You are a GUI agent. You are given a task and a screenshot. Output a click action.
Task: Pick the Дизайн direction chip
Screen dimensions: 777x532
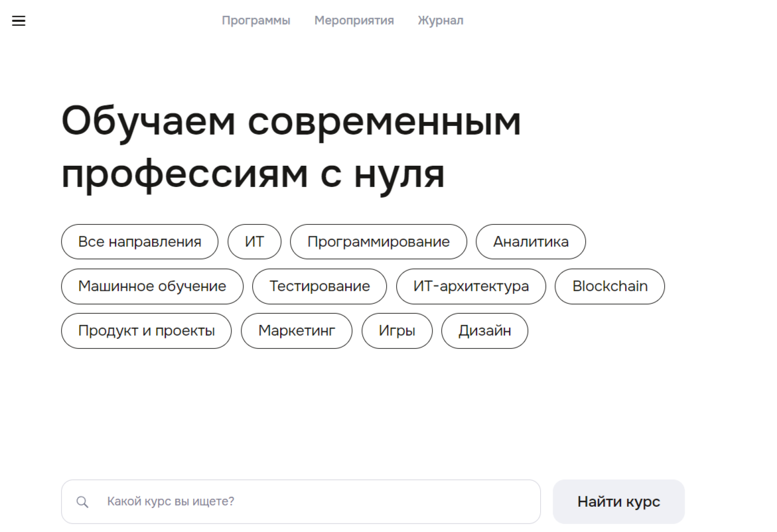click(484, 331)
